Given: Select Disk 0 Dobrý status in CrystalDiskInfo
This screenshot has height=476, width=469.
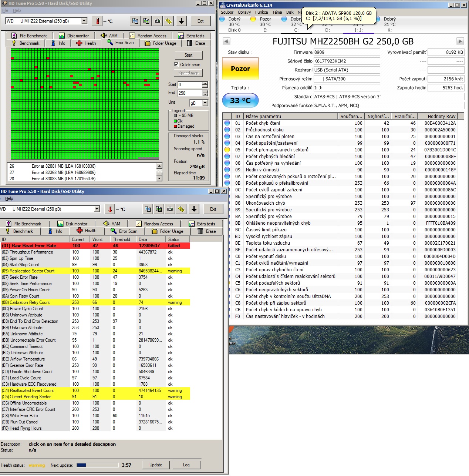Looking at the screenshot, I should (x=234, y=24).
